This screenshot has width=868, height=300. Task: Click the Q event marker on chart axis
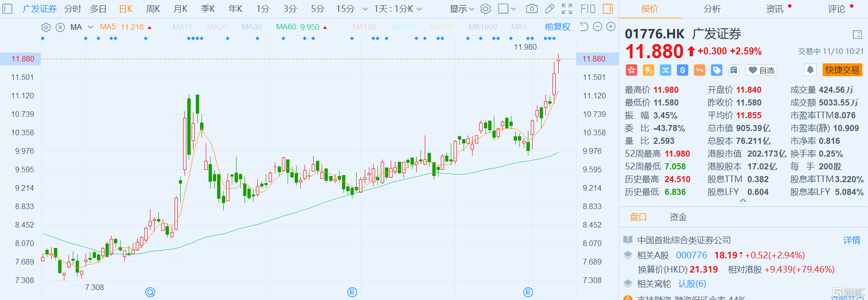pos(150,292)
